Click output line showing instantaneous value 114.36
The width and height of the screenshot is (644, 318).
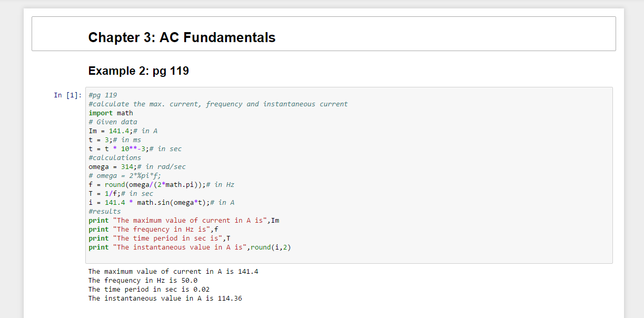[165, 299]
